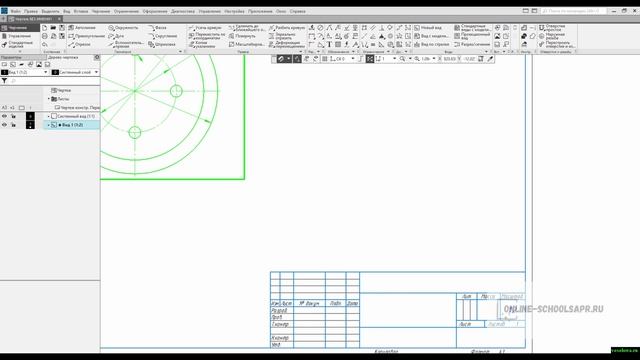Viewport: 640px width, 360px height.
Task: Click color swatch of Системный вид row
Action: coord(30,116)
